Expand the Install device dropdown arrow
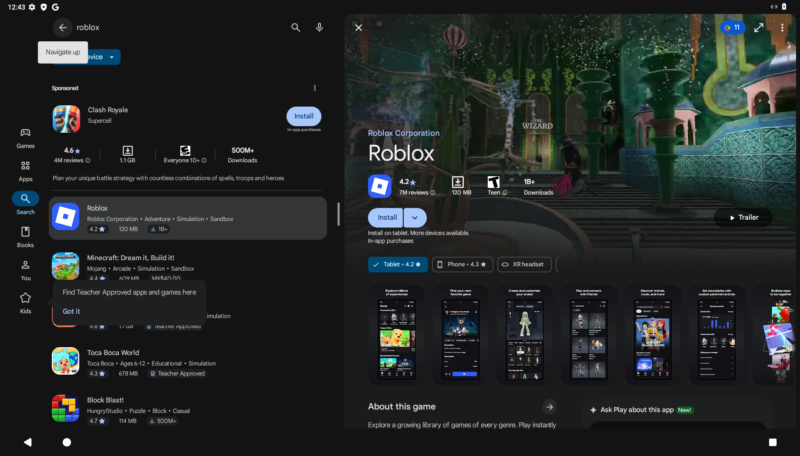 point(415,218)
